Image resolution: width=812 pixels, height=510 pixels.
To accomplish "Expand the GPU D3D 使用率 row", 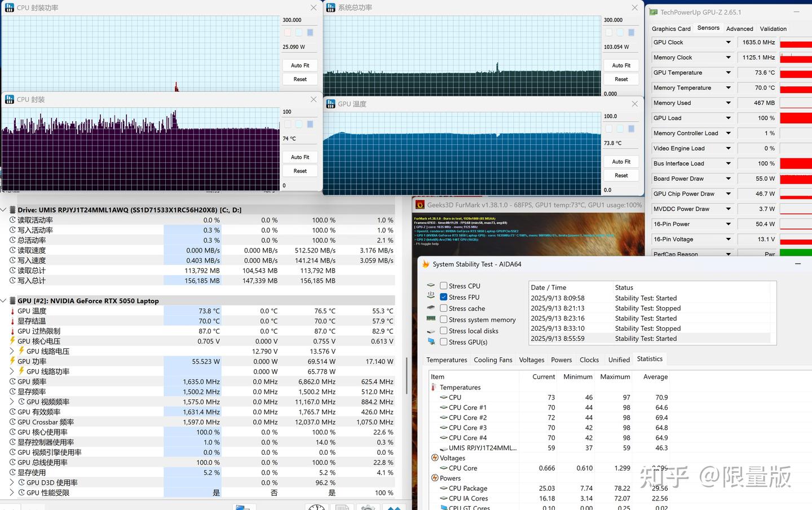I will tap(12, 483).
